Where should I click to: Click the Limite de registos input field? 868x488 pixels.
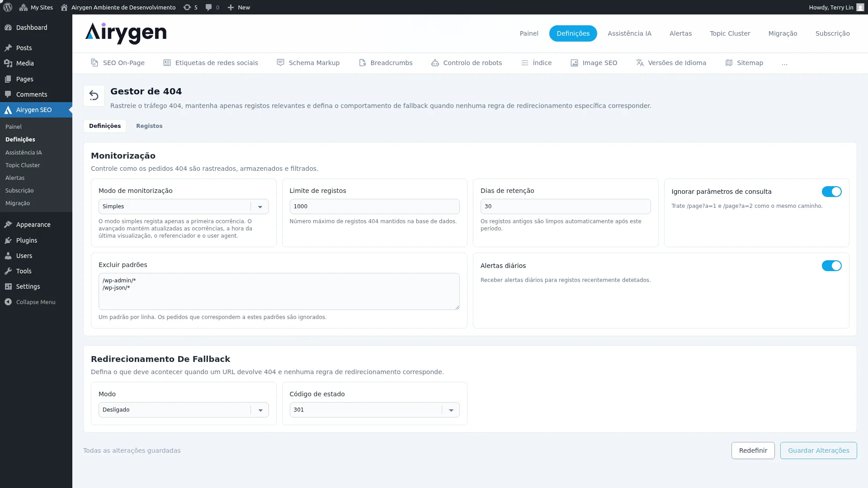point(374,206)
